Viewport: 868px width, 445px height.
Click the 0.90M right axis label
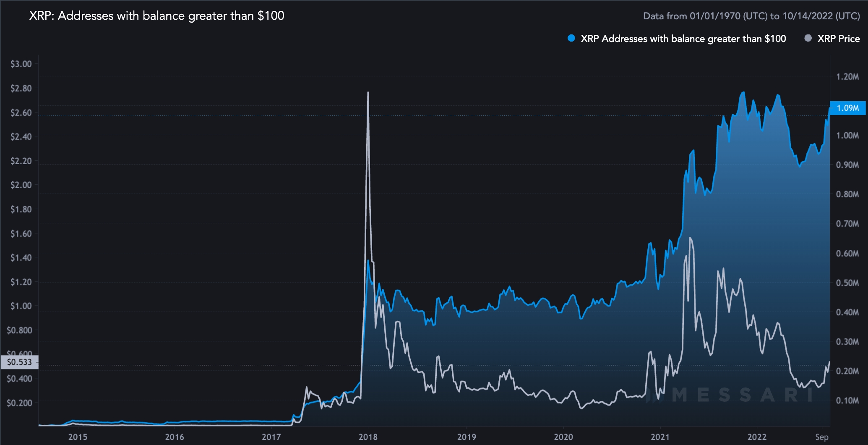point(847,165)
